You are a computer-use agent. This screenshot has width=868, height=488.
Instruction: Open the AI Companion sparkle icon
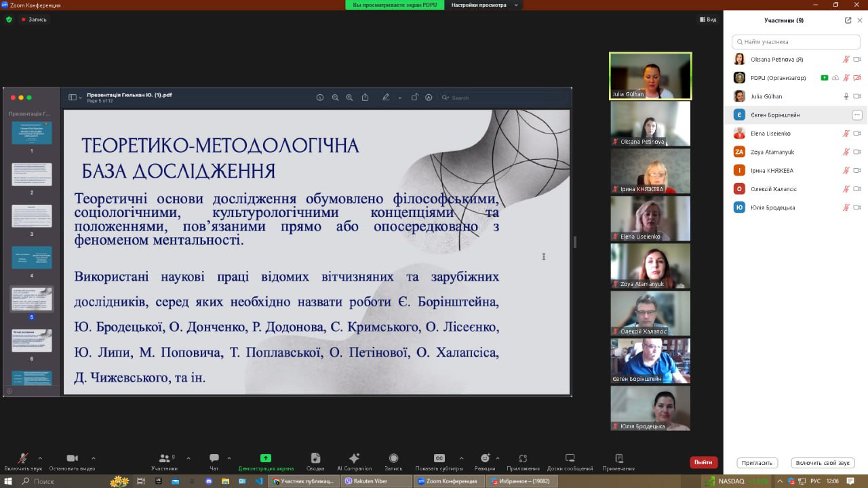pos(353,459)
